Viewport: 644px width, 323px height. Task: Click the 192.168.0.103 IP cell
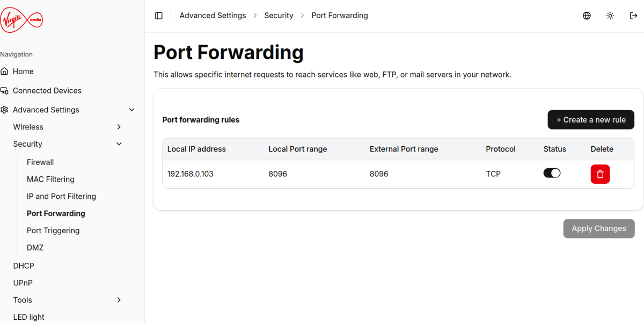191,174
